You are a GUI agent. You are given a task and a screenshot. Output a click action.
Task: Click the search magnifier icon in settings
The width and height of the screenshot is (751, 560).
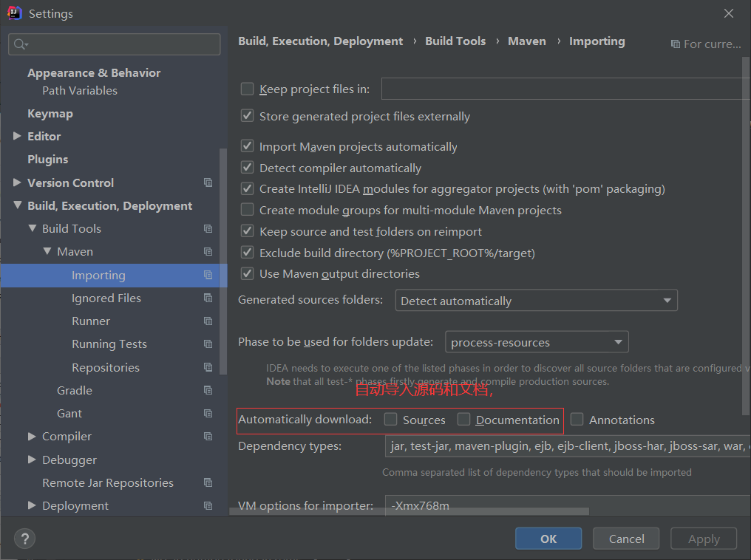point(19,44)
